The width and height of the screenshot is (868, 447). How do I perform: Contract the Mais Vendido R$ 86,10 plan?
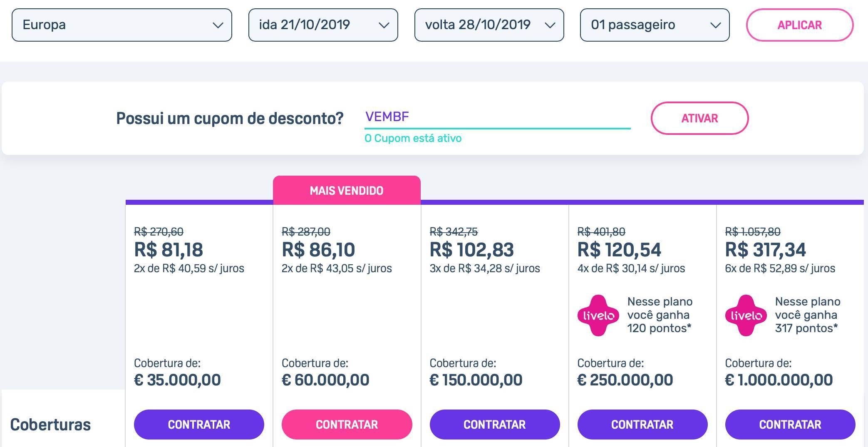coord(347,425)
